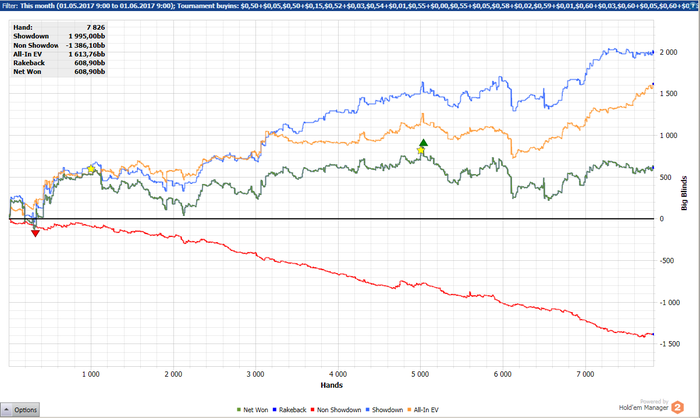Screen dimensions: 700x418
Task: Click the Big Blinds axis title
Action: coord(683,193)
